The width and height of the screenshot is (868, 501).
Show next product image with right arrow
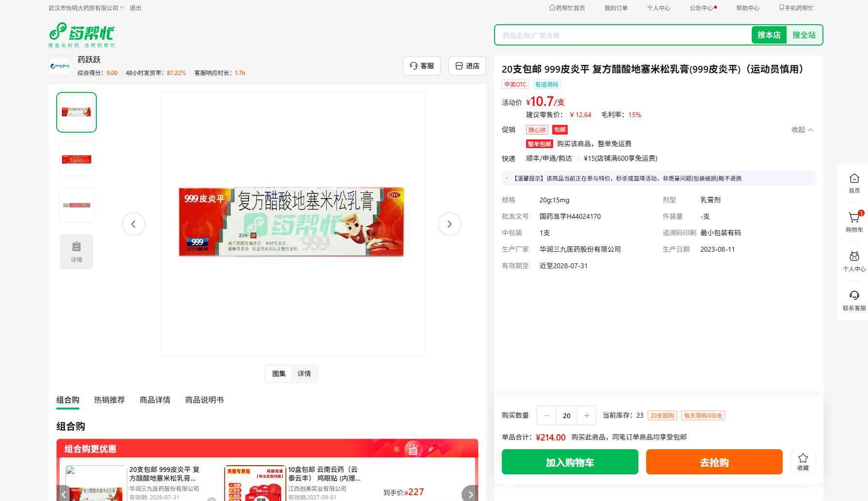(x=449, y=224)
